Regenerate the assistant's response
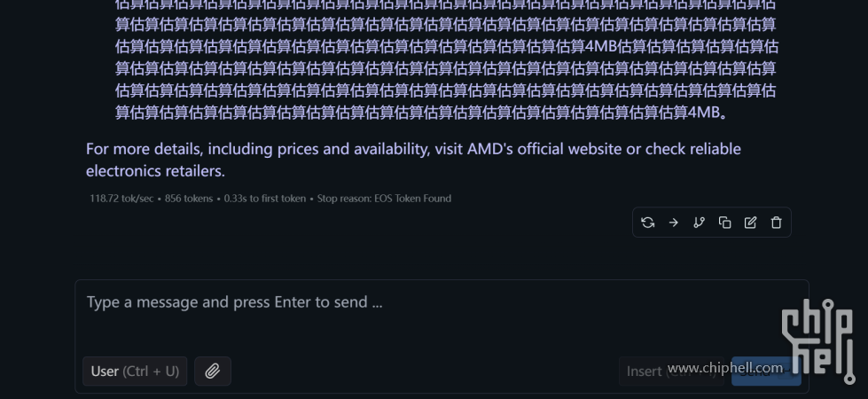868x399 pixels. 648,223
